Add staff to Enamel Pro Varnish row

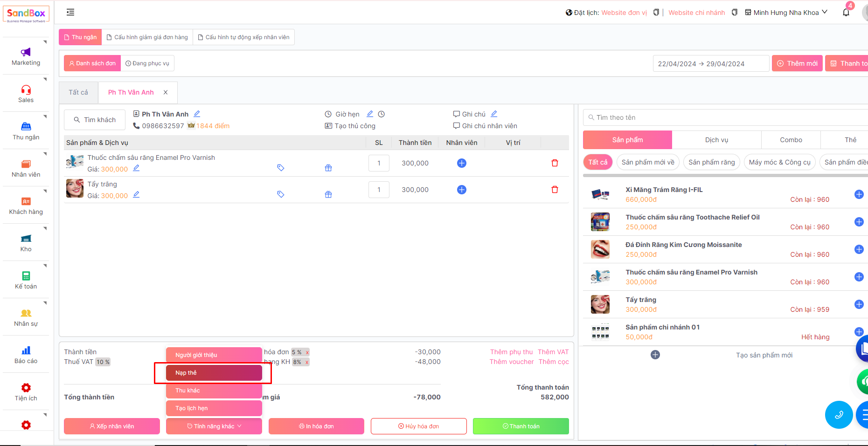461,163
